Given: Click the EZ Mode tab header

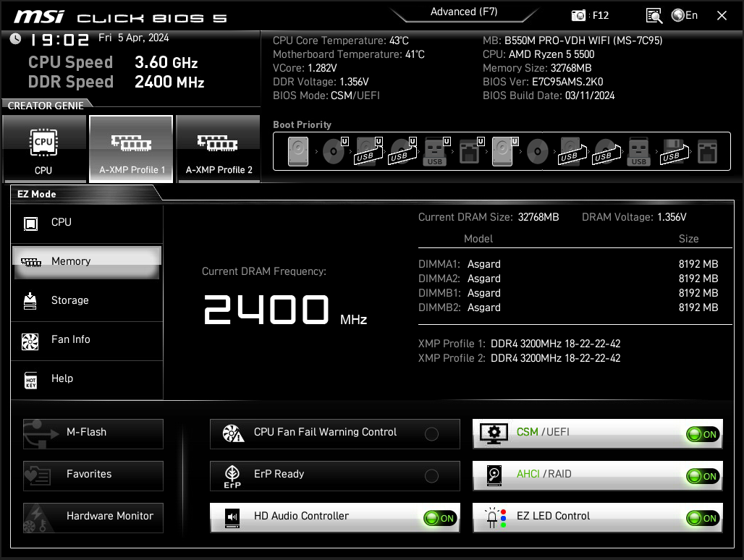Looking at the screenshot, I should point(36,195).
